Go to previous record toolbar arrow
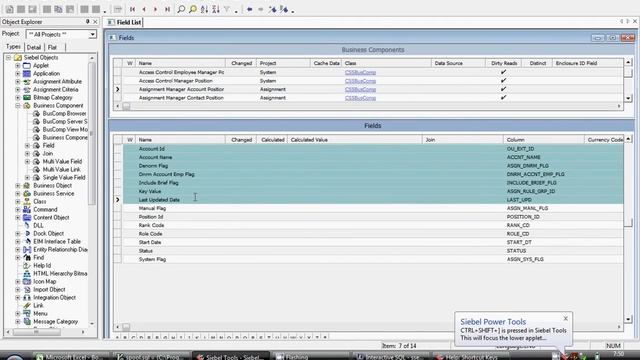 144,9
